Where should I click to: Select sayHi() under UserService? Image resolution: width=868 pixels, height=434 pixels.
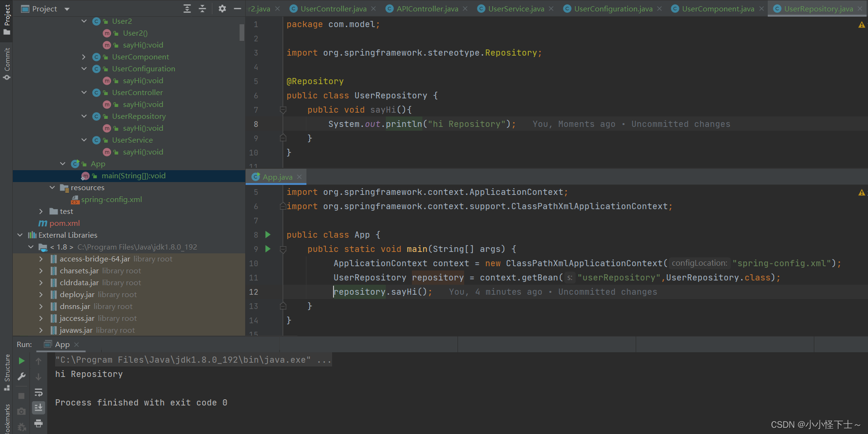tap(143, 152)
